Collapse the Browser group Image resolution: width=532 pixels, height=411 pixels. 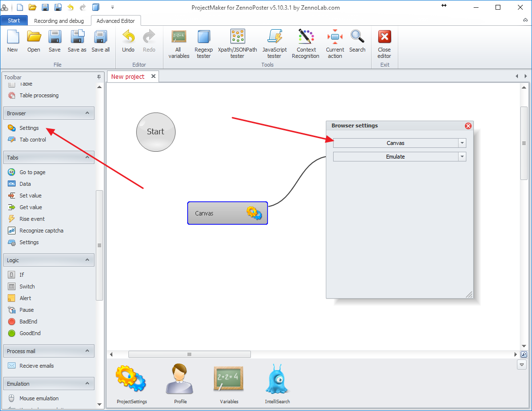(x=87, y=113)
